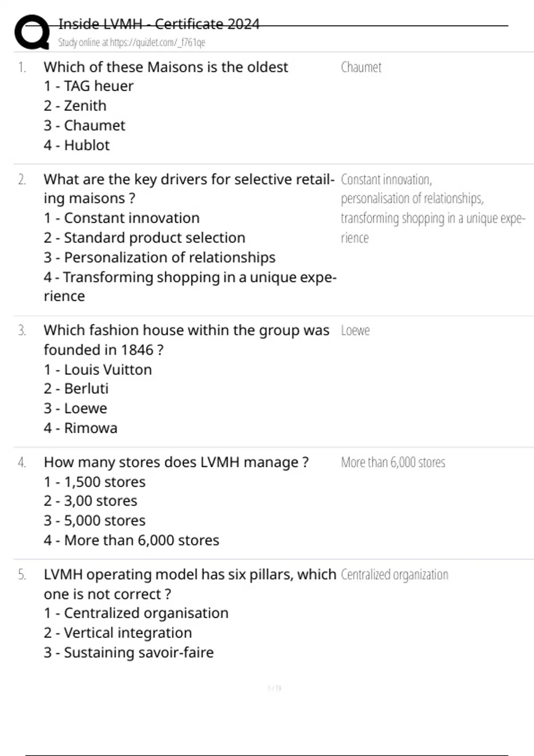The image size is (534, 756).
Task: Choose "3 - Personalization of relationships" option
Action: coord(160,257)
